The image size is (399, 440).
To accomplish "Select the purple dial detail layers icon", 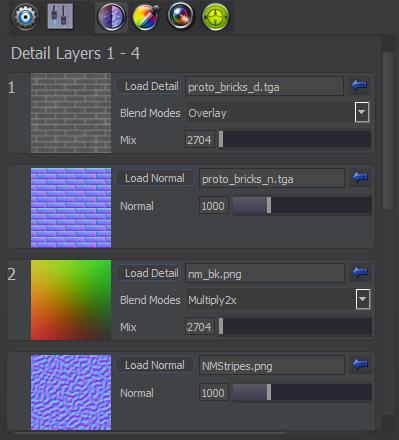I will pyautogui.click(x=111, y=17).
